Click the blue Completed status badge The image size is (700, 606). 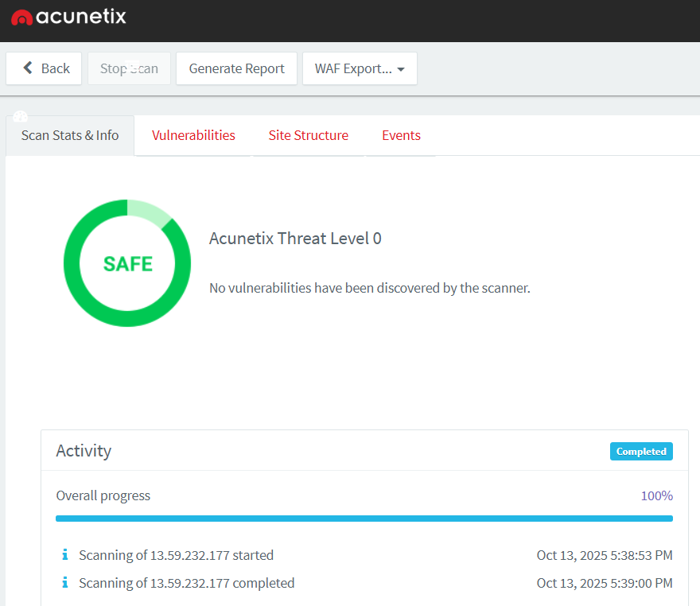click(x=641, y=451)
